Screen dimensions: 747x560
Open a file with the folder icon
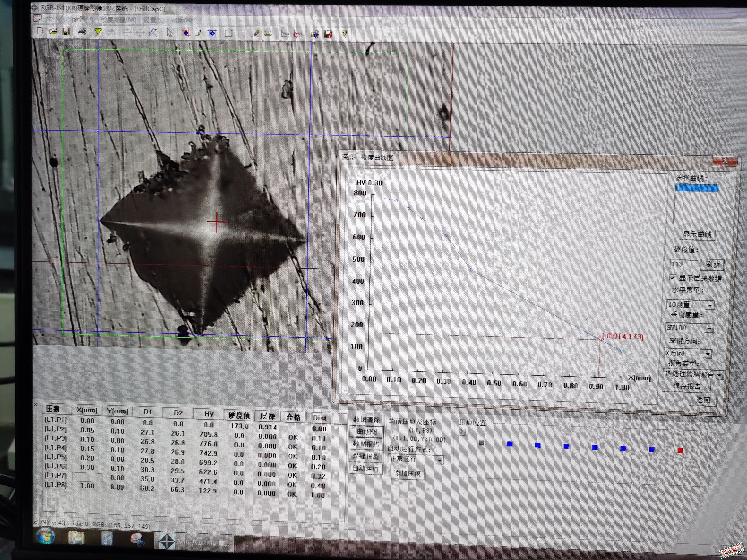(x=53, y=32)
